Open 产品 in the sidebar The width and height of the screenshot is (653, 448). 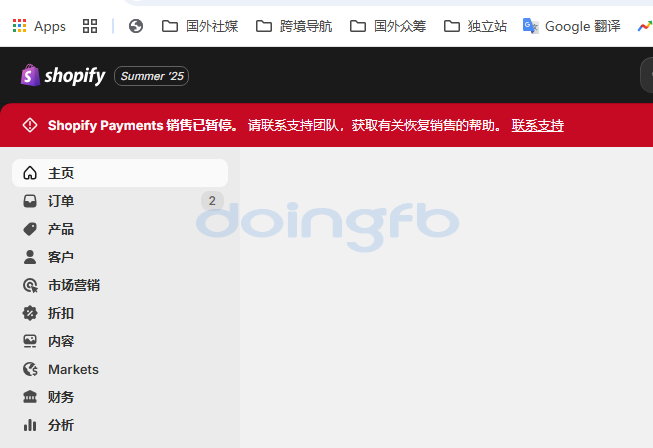[120, 229]
